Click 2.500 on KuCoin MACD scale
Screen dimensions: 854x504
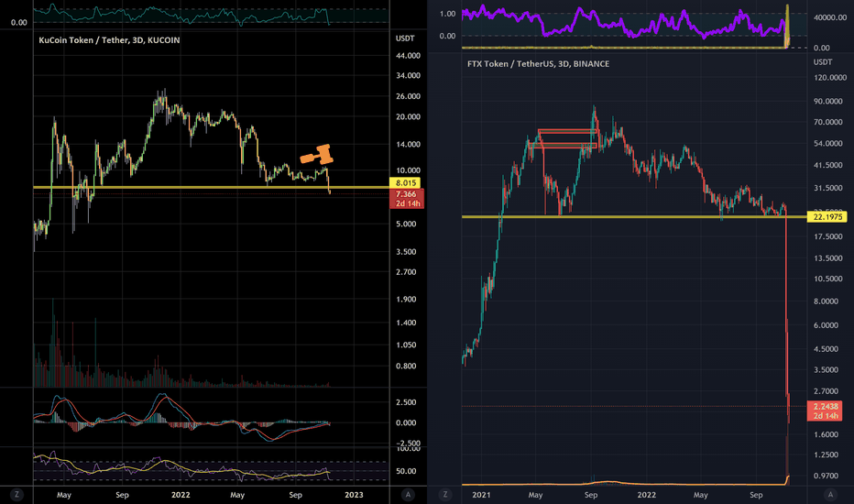(406, 402)
